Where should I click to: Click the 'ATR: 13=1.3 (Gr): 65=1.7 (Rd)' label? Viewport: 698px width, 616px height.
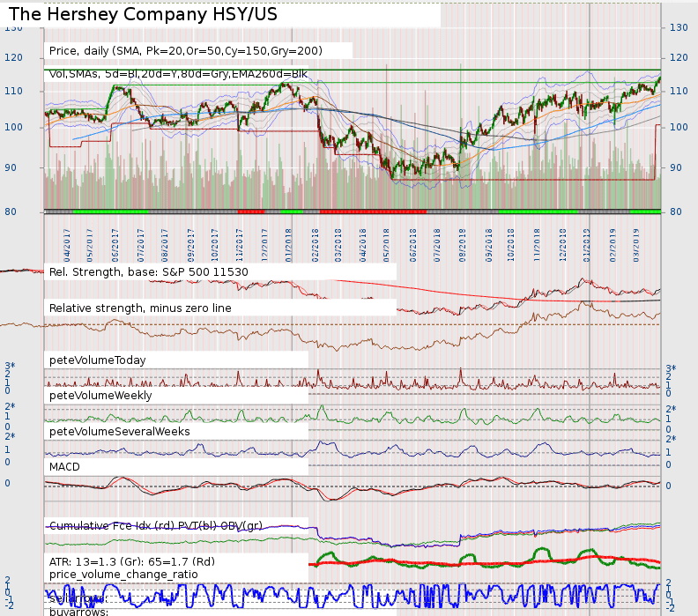tap(132, 561)
